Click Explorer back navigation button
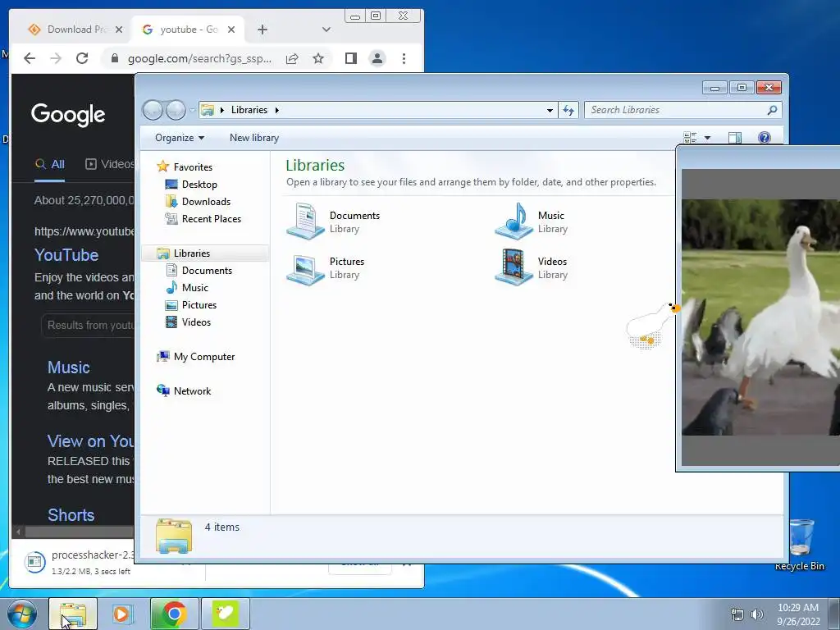This screenshot has width=840, height=630. [x=153, y=110]
